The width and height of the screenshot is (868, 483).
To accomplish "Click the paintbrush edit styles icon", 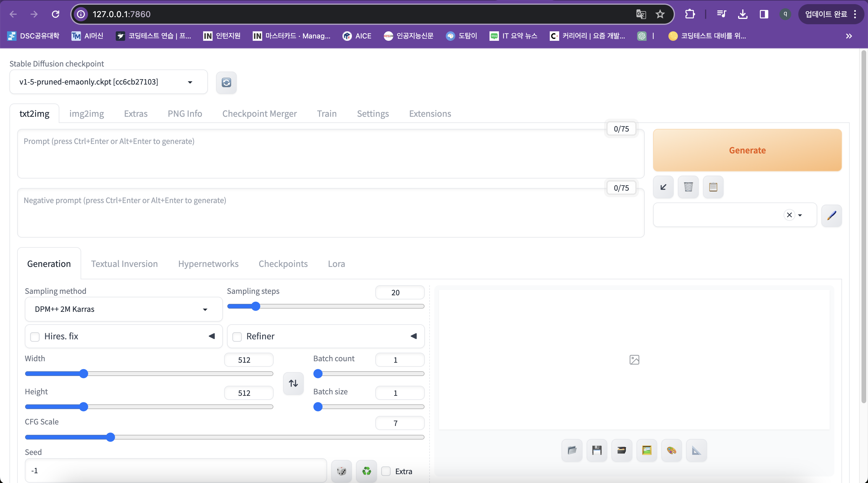I will click(831, 215).
